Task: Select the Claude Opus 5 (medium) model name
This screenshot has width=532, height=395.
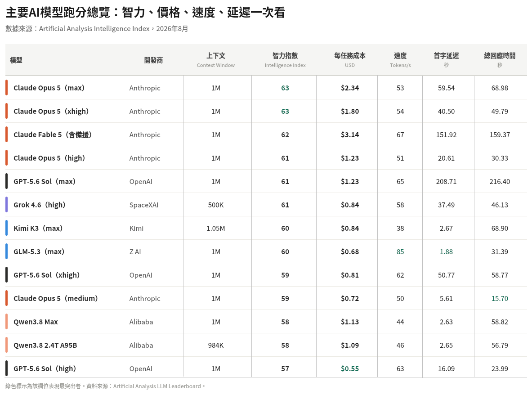Action: tap(56, 299)
